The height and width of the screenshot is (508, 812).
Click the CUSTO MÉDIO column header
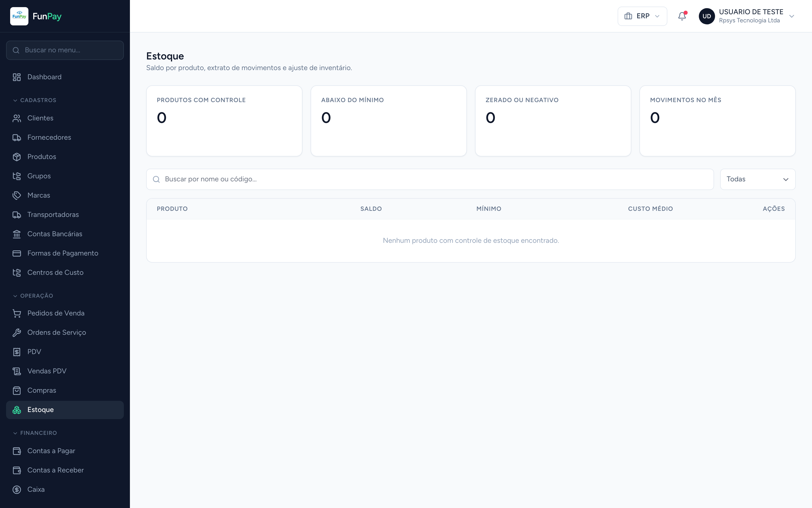point(651,209)
